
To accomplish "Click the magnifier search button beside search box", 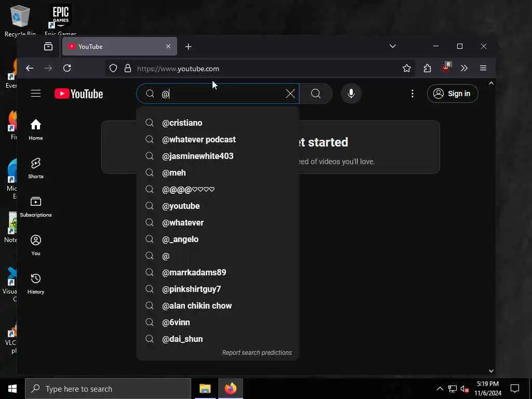I will [316, 94].
